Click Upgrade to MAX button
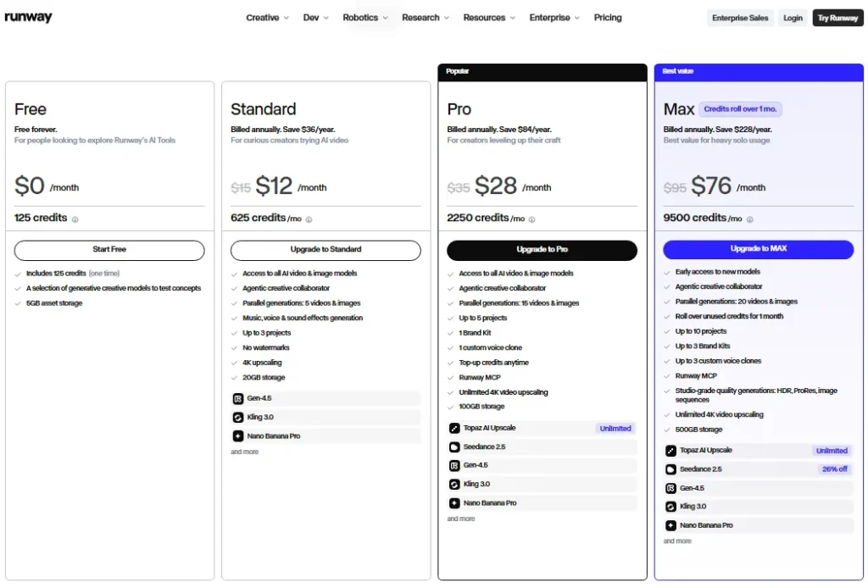Image resolution: width=868 pixels, height=588 pixels. [x=759, y=249]
